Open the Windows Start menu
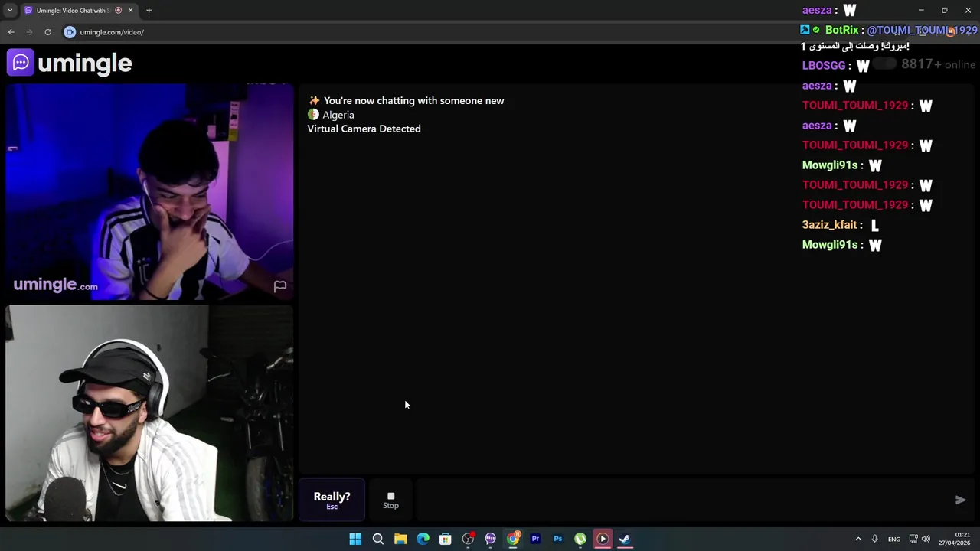Screen dimensions: 980x551 tap(355, 539)
